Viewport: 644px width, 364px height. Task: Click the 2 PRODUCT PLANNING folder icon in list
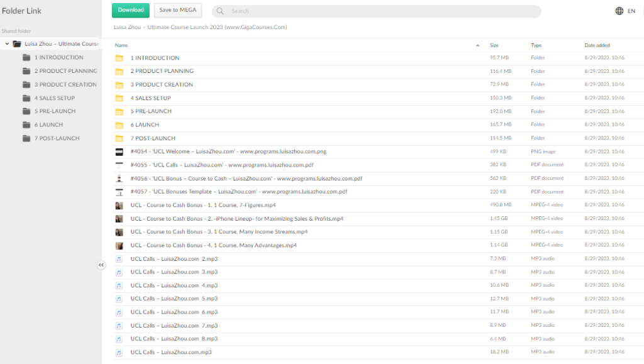(119, 72)
